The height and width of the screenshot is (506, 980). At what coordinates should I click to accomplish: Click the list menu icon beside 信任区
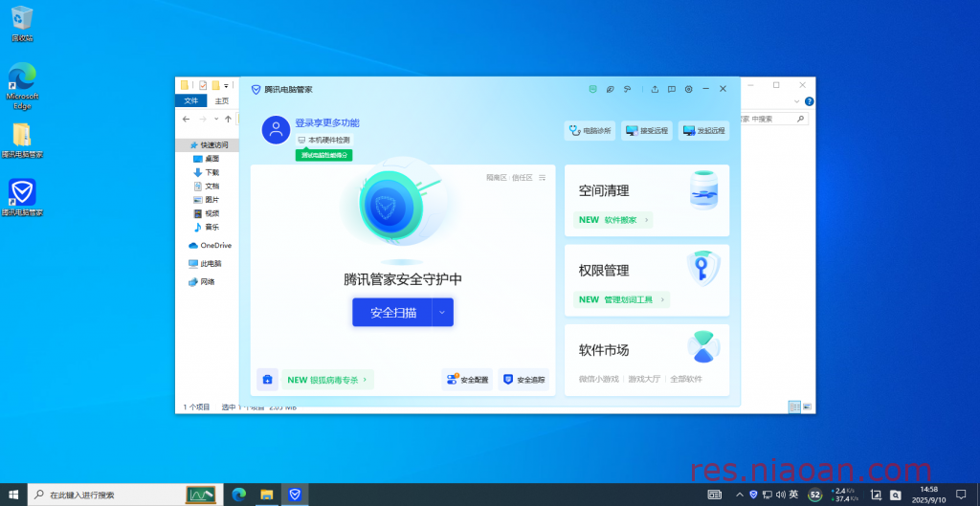[542, 178]
